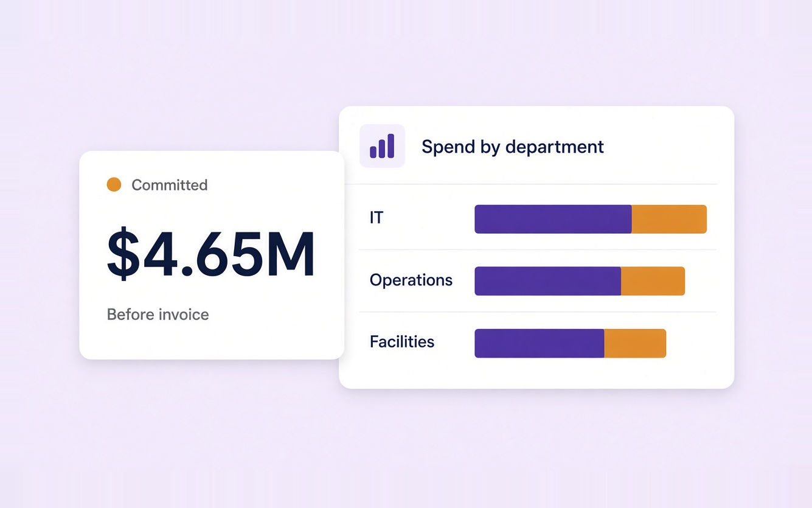Click the bar chart icon beside Spend by department
Viewport: 812px width, 508px height.
[382, 146]
